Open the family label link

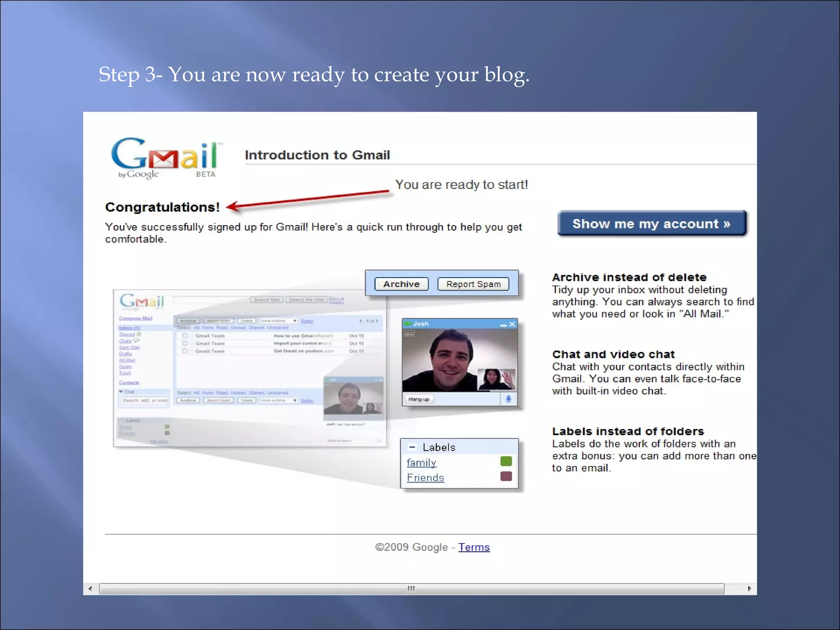point(421,463)
